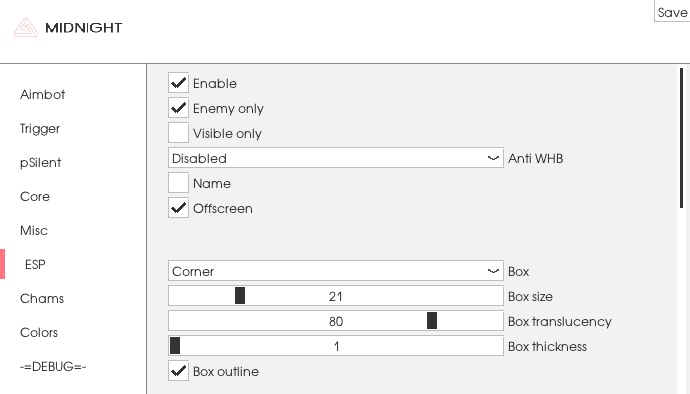Select the -=DEBUG=- sidebar entry
The image size is (690, 394).
click(53, 366)
